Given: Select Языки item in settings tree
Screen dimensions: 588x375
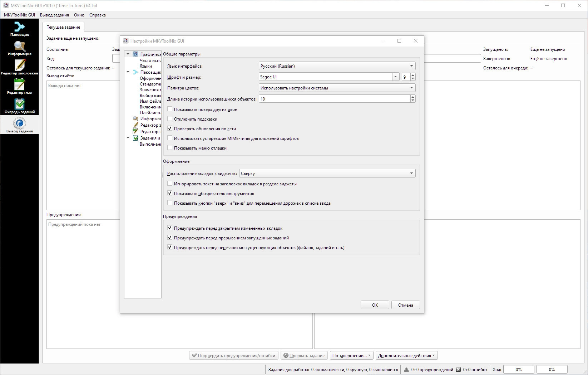Looking at the screenshot, I should click(x=146, y=66).
